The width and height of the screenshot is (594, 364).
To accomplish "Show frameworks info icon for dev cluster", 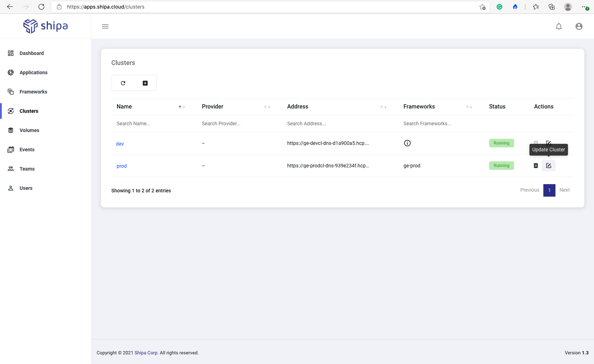I will pos(407,143).
